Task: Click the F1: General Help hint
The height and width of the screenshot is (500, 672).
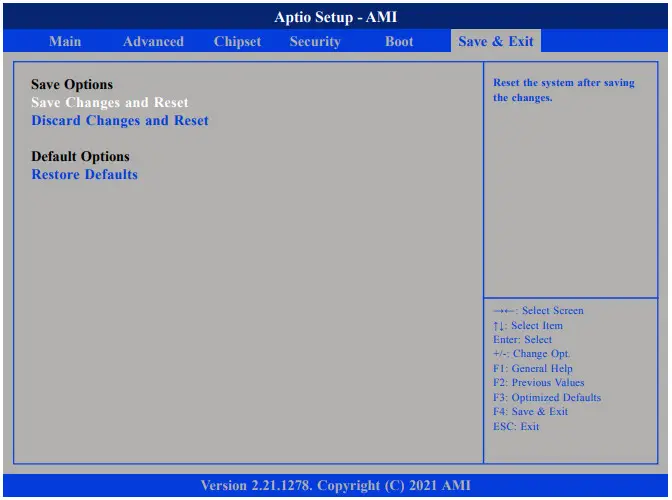Action: click(x=533, y=368)
